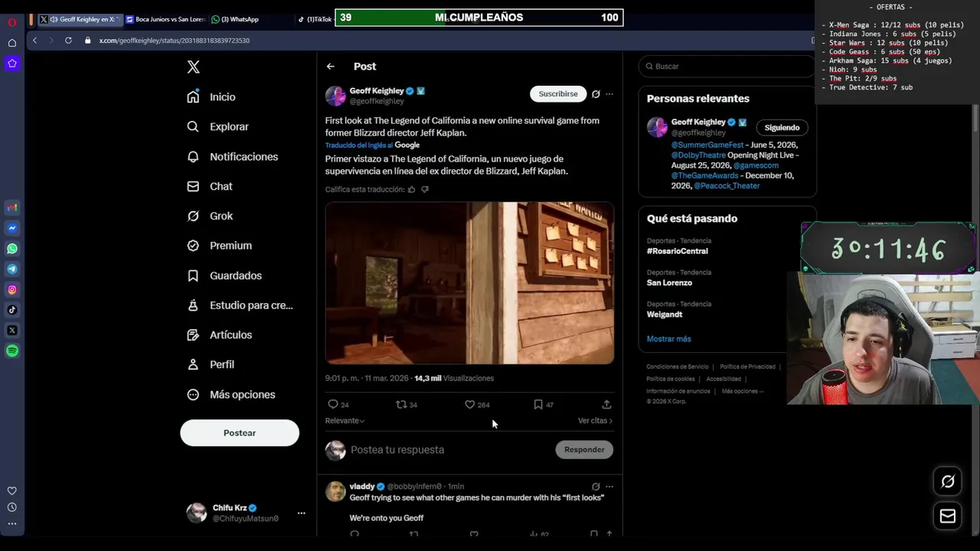Open Explorar in the navigation
Viewport: 980px width, 551px height.
[x=218, y=127]
